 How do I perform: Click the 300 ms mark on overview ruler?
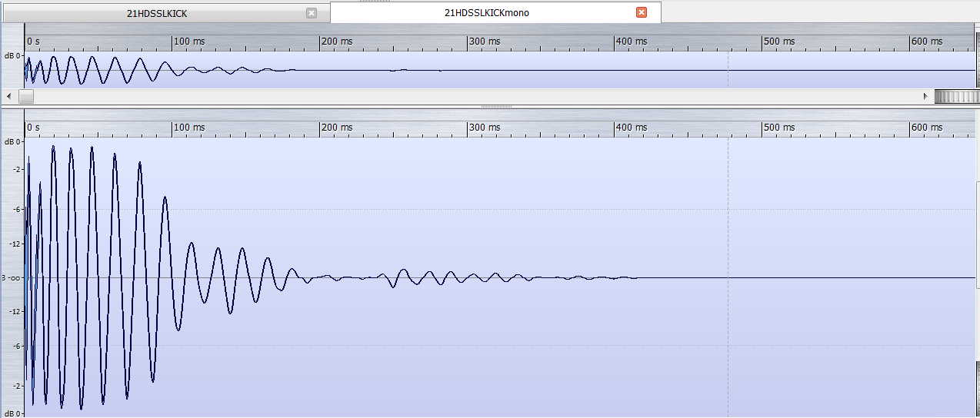click(485, 41)
